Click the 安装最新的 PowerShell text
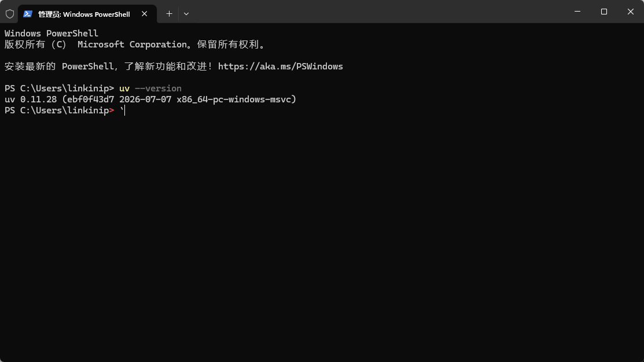Screen dimensions: 644x362 click(59, 67)
